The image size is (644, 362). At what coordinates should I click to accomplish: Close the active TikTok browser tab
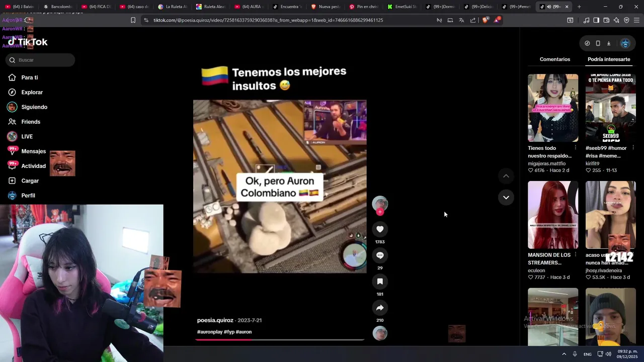[567, 7]
